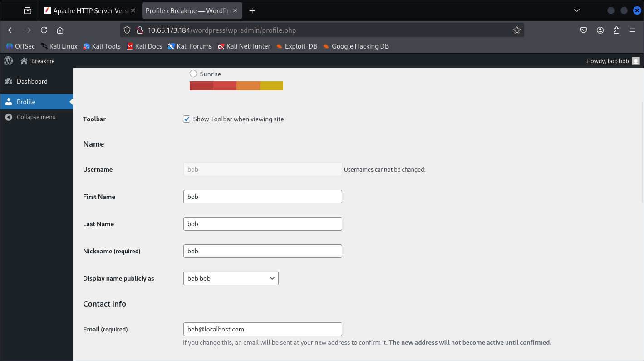This screenshot has width=644, height=361.
Task: Bookmark this page with the star icon
Action: 516,30
